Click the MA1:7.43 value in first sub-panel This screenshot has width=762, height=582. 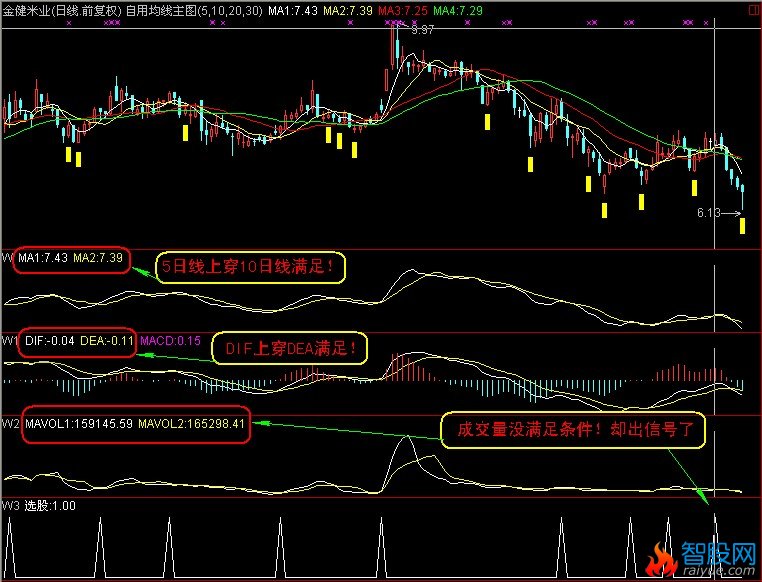(x=43, y=257)
